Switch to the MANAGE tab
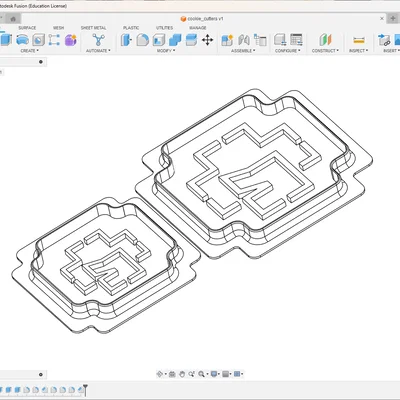Viewport: 400px width, 400px height. pos(198,28)
